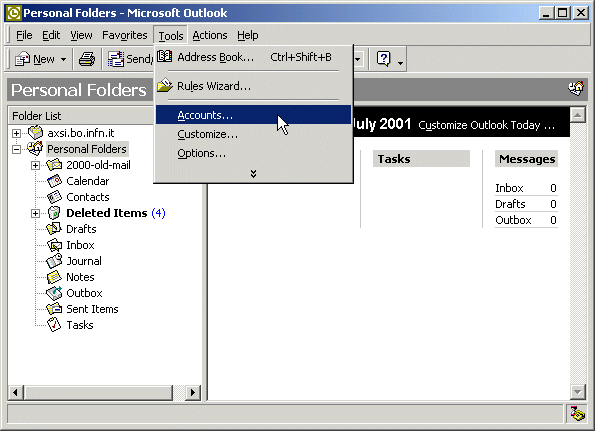Expand the Deleted Items folder node

coord(35,213)
